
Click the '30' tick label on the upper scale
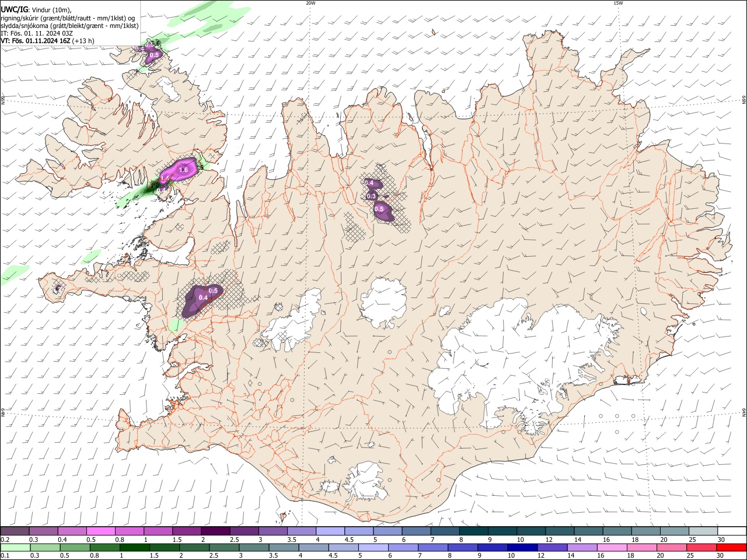click(721, 540)
